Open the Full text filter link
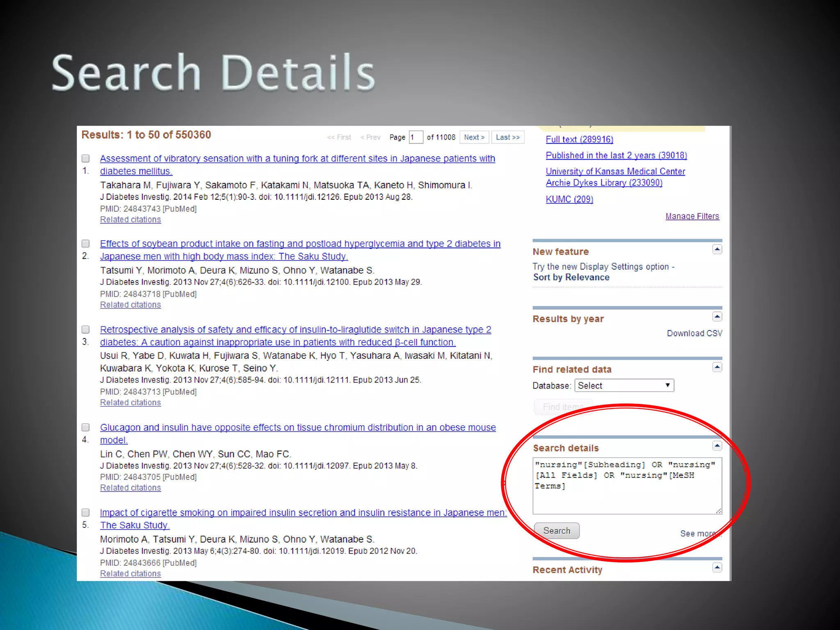840x630 pixels. tap(579, 139)
